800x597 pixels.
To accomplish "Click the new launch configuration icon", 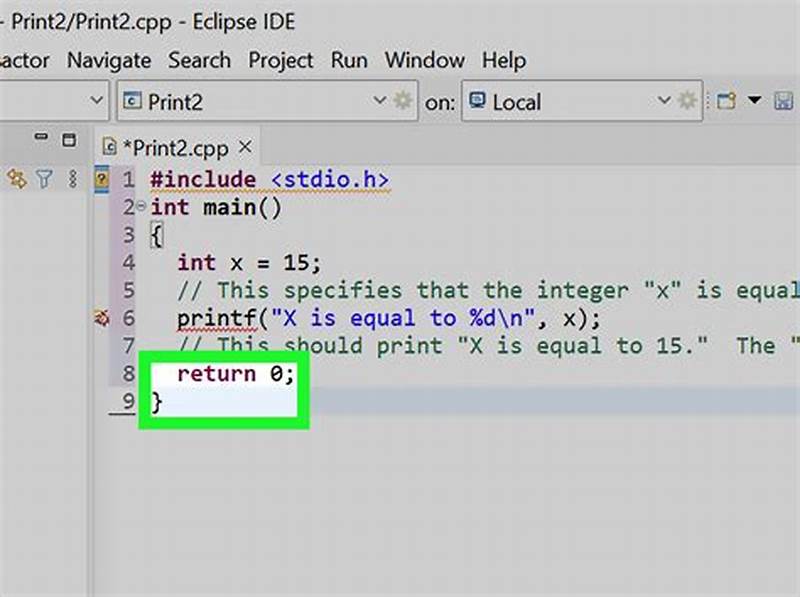I will coord(725,100).
